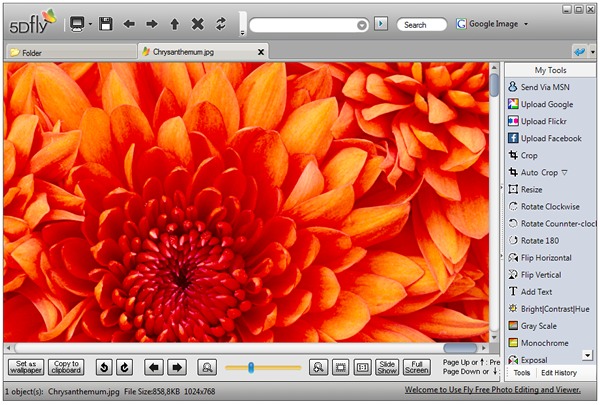Go forward with top toolbar right arrow

(152, 24)
